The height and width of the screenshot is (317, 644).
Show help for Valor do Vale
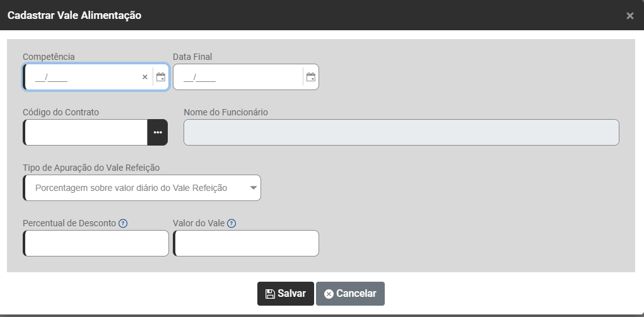pyautogui.click(x=231, y=223)
